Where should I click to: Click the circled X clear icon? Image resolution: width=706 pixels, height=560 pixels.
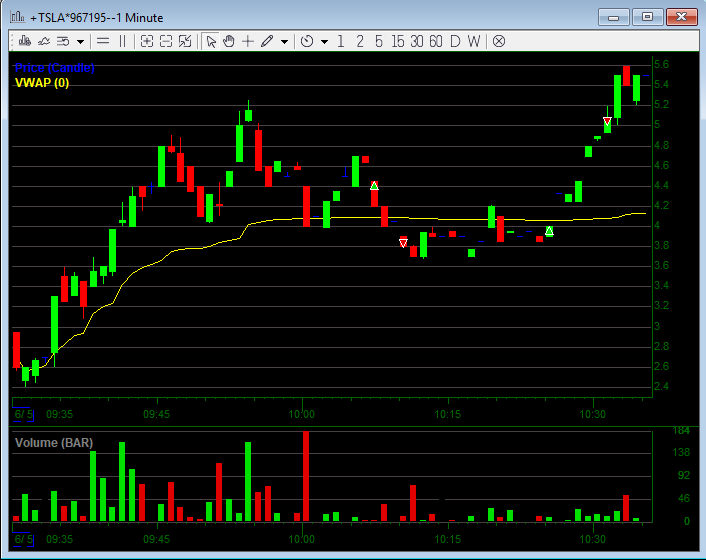coord(498,41)
